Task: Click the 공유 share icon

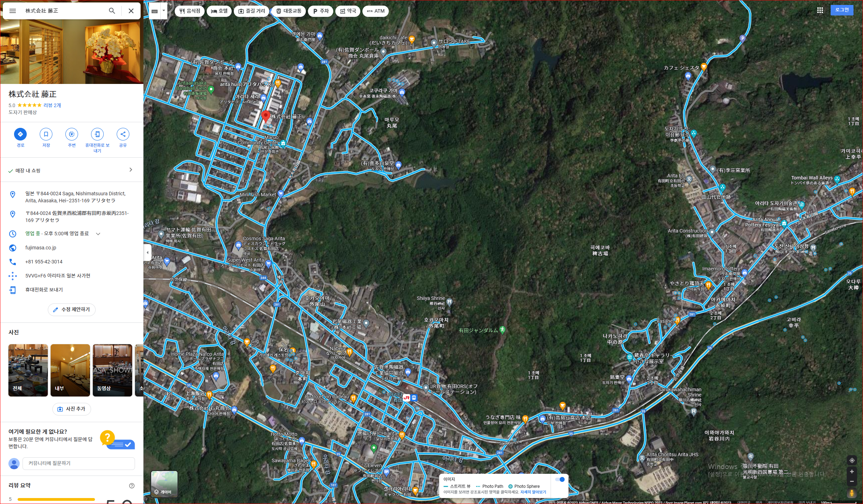Action: (123, 134)
